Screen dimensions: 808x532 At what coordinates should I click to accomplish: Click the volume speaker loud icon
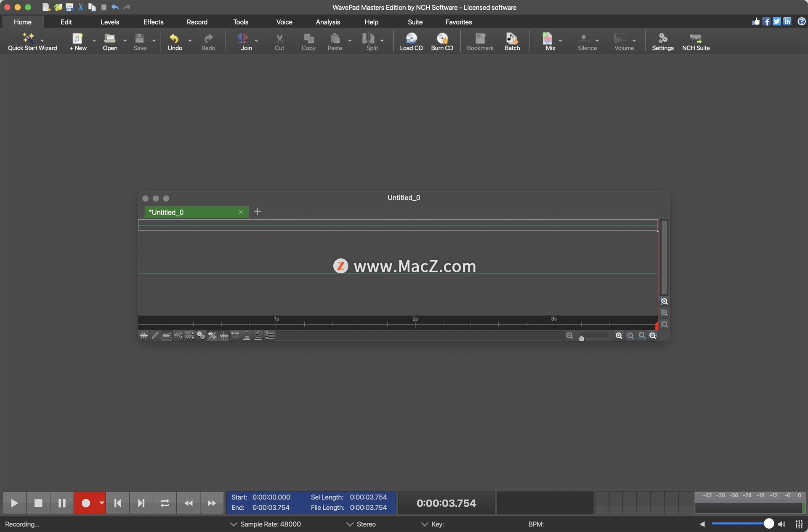pyautogui.click(x=781, y=524)
